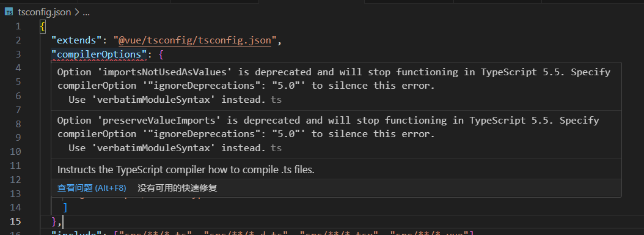Click the opening brace after compilerOptions

click(161, 54)
